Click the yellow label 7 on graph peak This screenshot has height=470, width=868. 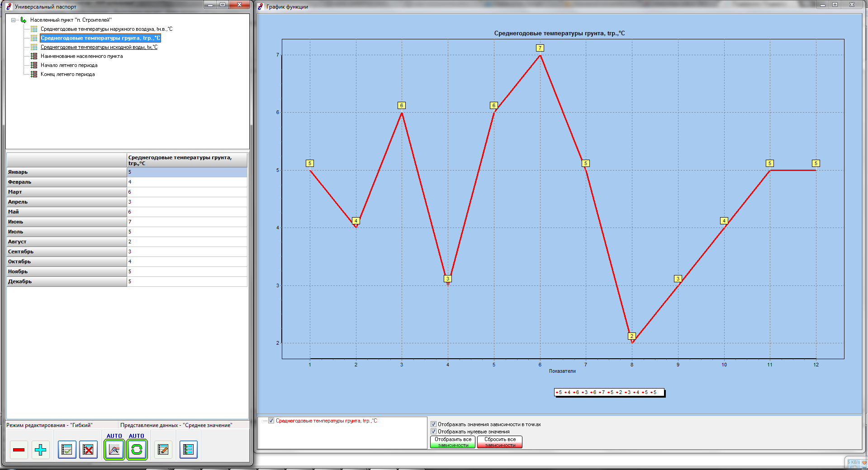pyautogui.click(x=540, y=48)
